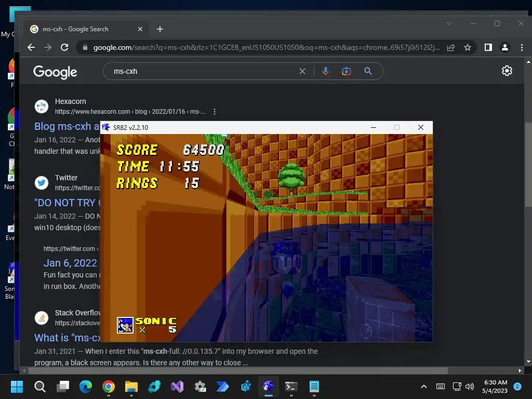The height and width of the screenshot is (399, 532).
Task: Share this page from the address bar
Action: [x=451, y=47]
